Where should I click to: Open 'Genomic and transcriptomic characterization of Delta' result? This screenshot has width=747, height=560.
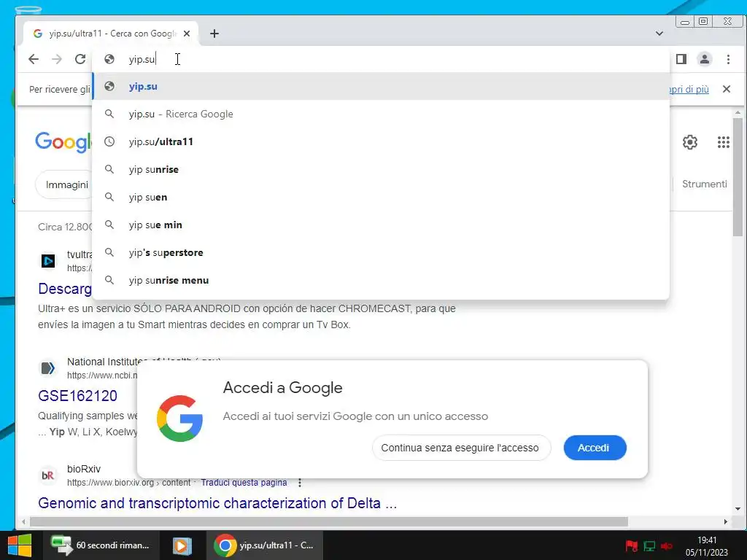[217, 503]
